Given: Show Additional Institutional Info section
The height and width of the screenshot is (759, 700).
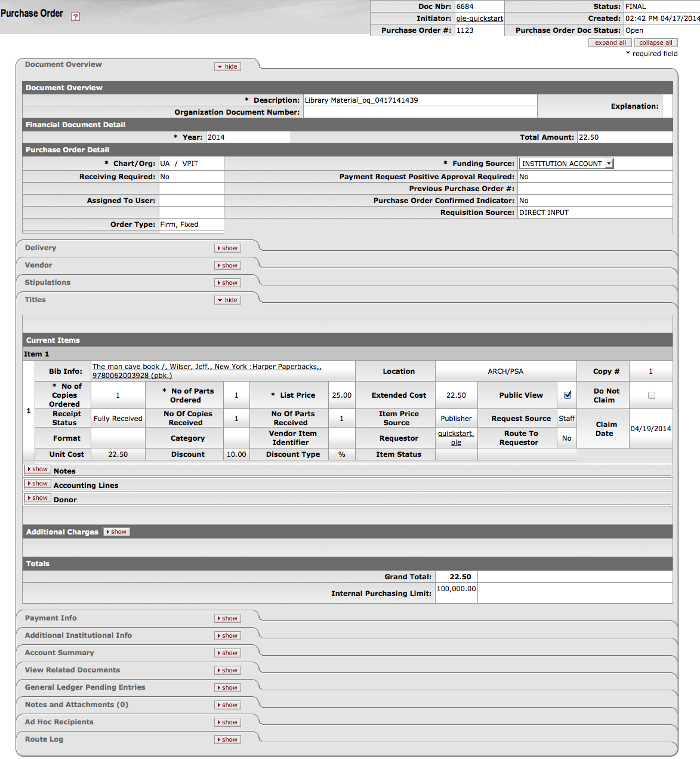Looking at the screenshot, I should click(227, 635).
